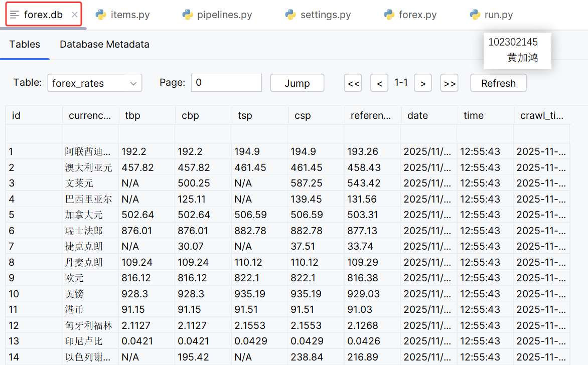Select the 文莱元 currency cell
The image size is (588, 365).
[90, 183]
